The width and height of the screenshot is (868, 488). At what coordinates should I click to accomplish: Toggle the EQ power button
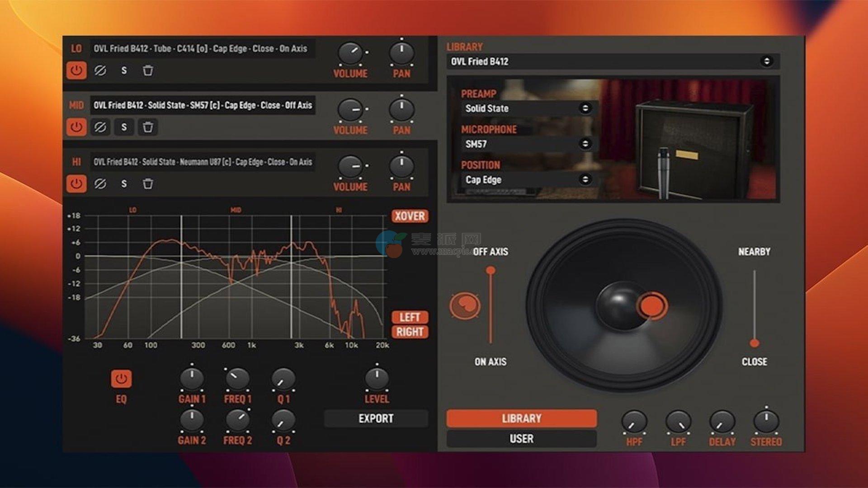pyautogui.click(x=121, y=379)
